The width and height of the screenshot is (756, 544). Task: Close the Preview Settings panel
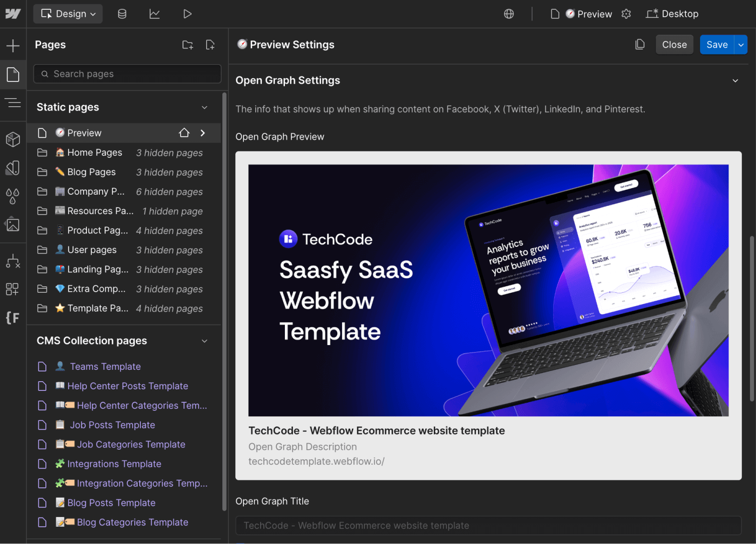click(x=674, y=45)
